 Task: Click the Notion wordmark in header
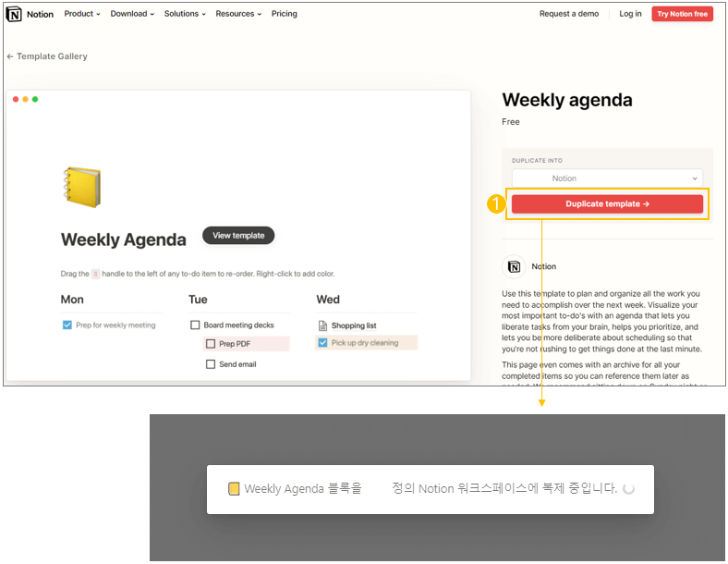[x=40, y=15]
